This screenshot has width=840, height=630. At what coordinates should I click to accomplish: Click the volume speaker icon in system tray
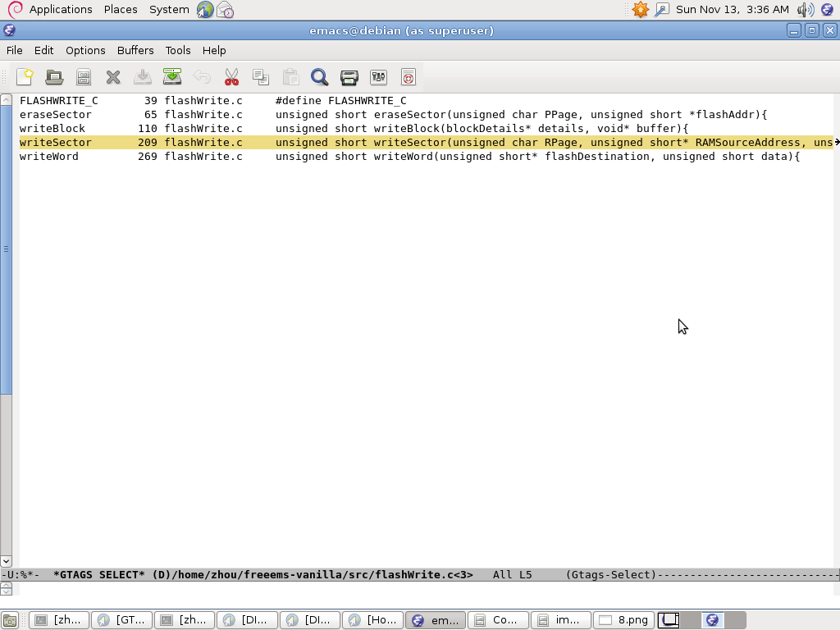[805, 9]
